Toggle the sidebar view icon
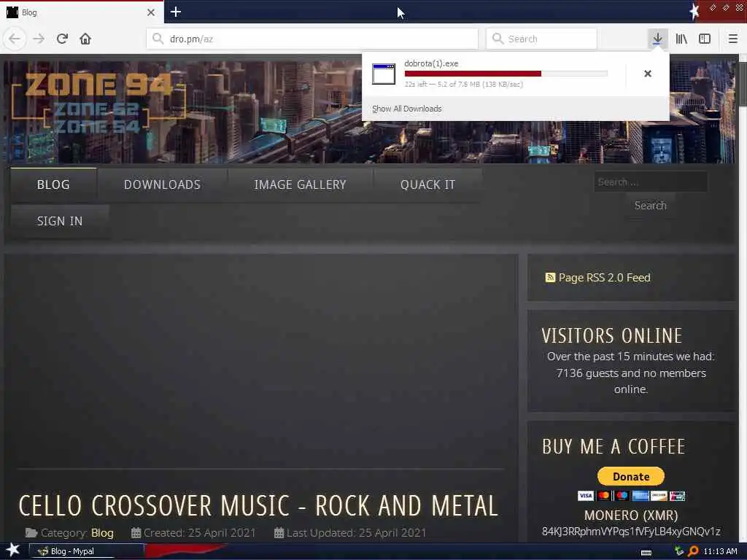 click(705, 39)
